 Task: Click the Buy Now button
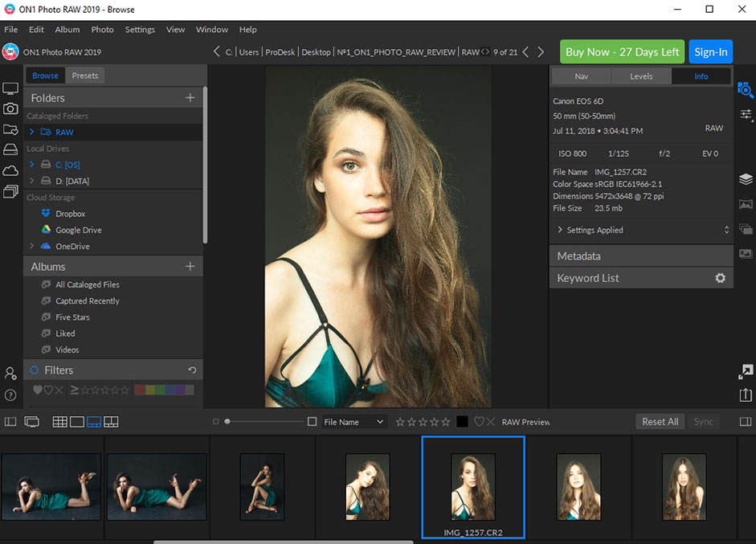tap(621, 51)
